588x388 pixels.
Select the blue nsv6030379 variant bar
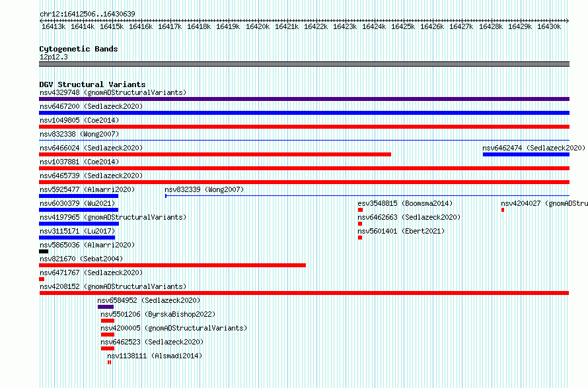[x=79, y=210]
